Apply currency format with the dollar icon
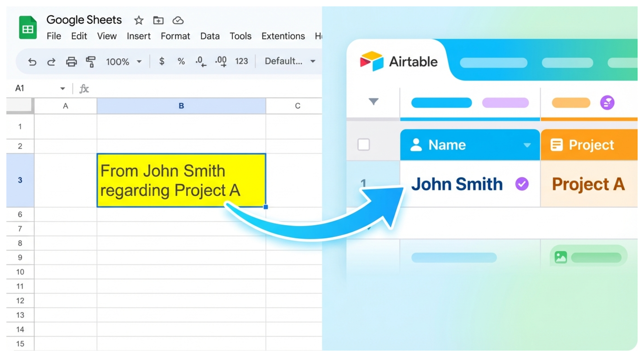Image resolution: width=644 pixels, height=357 pixels. 162,62
